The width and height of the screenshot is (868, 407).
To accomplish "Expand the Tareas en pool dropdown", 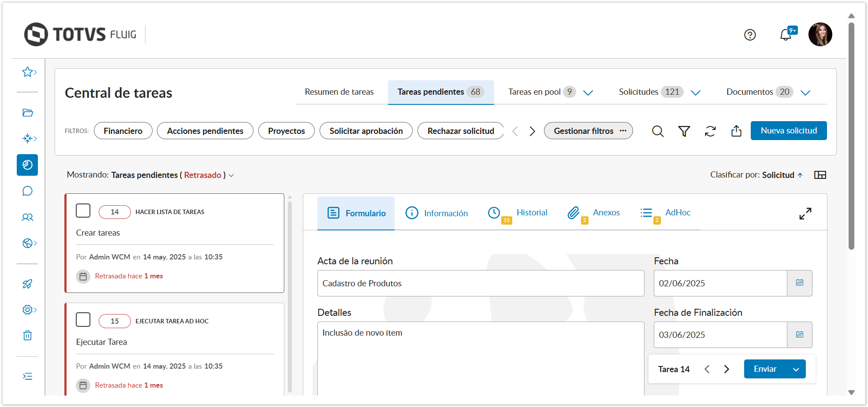I will 588,92.
